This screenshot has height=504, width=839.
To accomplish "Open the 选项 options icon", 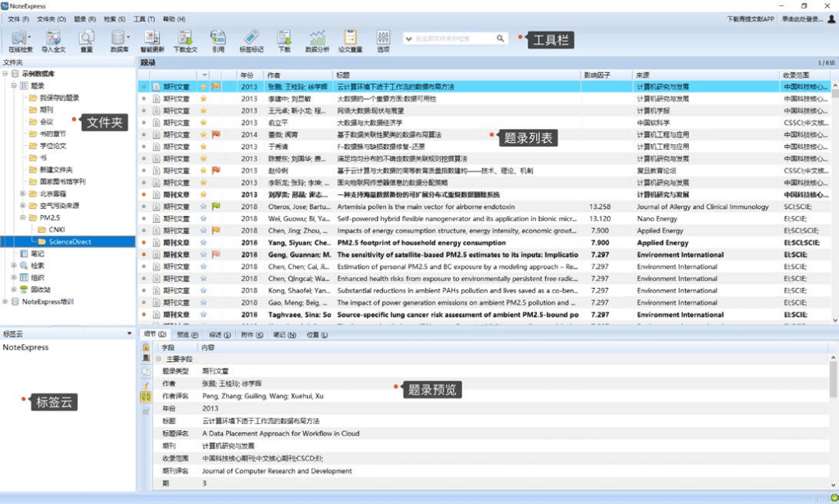I will click(383, 41).
